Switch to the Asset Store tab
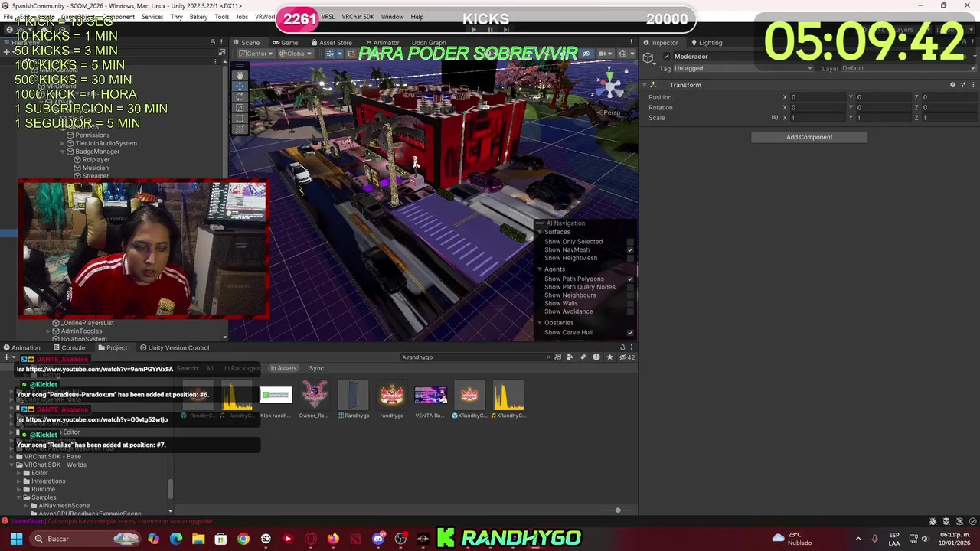This screenshot has width=980, height=551. (331, 43)
